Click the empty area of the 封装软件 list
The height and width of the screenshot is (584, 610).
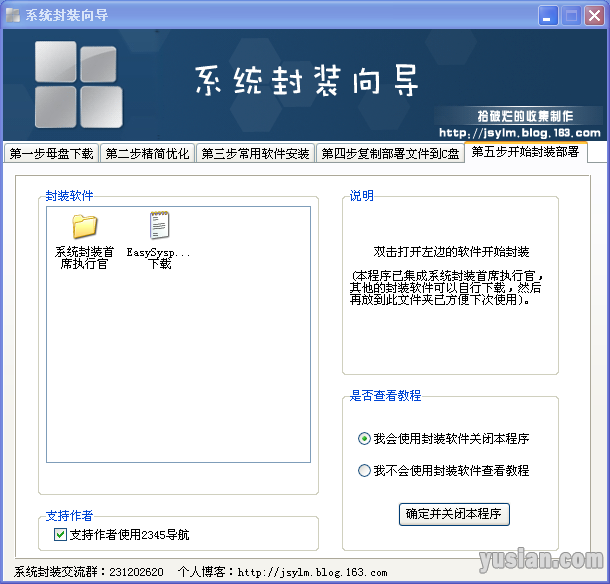178,380
